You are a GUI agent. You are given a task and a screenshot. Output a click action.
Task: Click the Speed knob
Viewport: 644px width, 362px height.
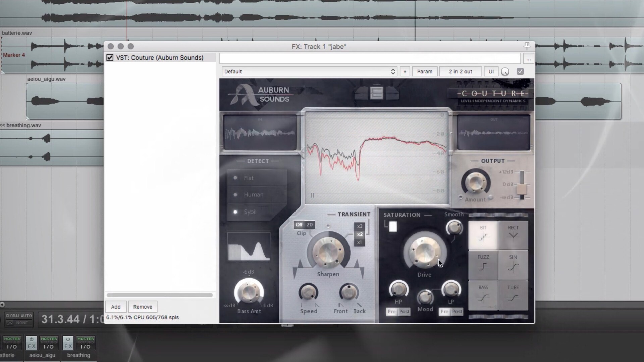[308, 292]
